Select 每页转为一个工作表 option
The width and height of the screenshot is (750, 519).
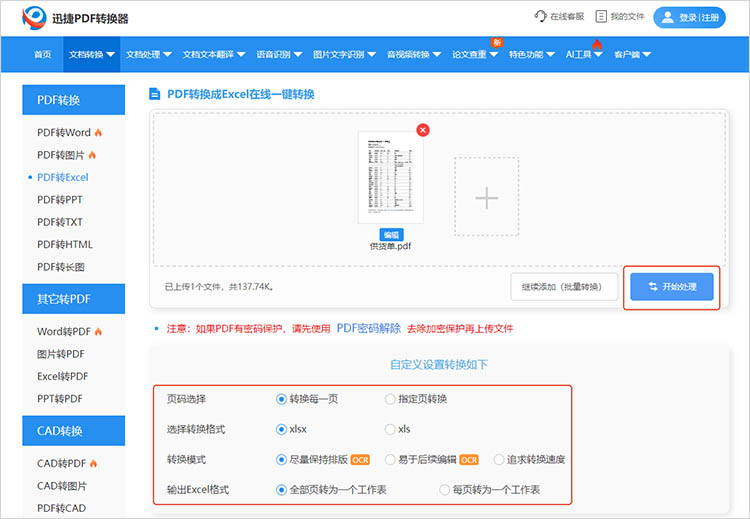point(444,490)
